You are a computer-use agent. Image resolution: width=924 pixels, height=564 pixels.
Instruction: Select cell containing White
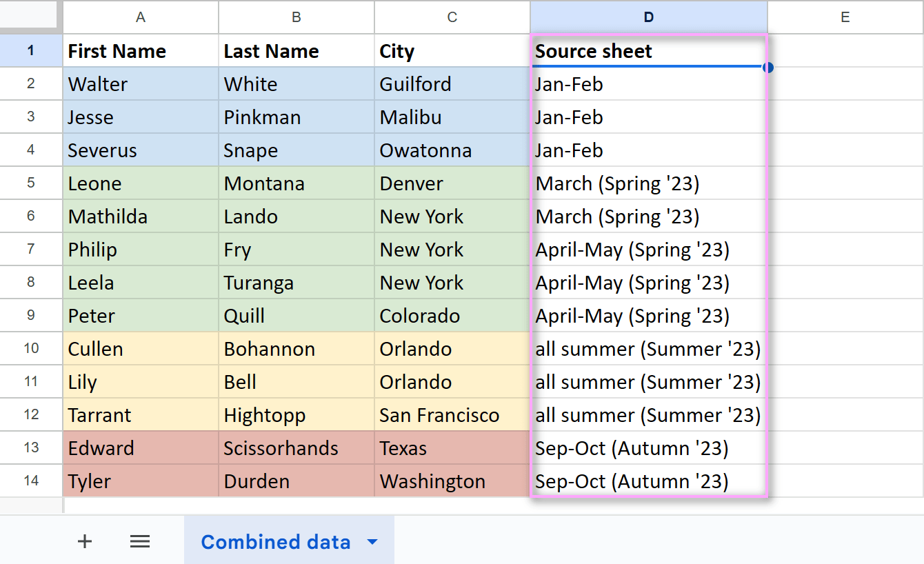click(297, 84)
